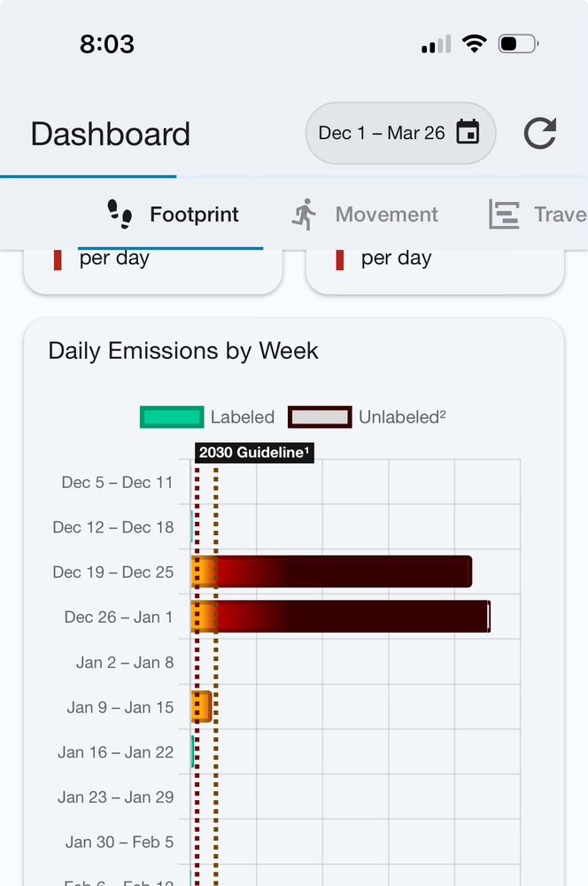Open the Dec 1 – Mar 26 date range selector
588x886 pixels.
(x=399, y=132)
